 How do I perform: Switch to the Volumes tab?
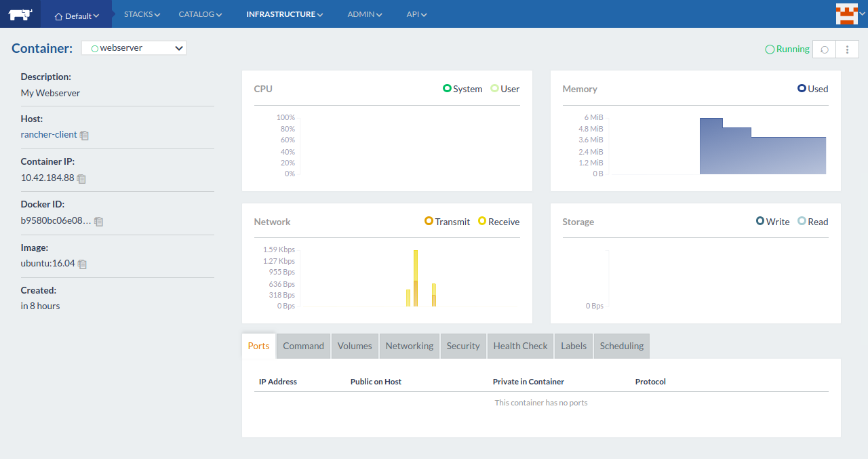coord(355,346)
